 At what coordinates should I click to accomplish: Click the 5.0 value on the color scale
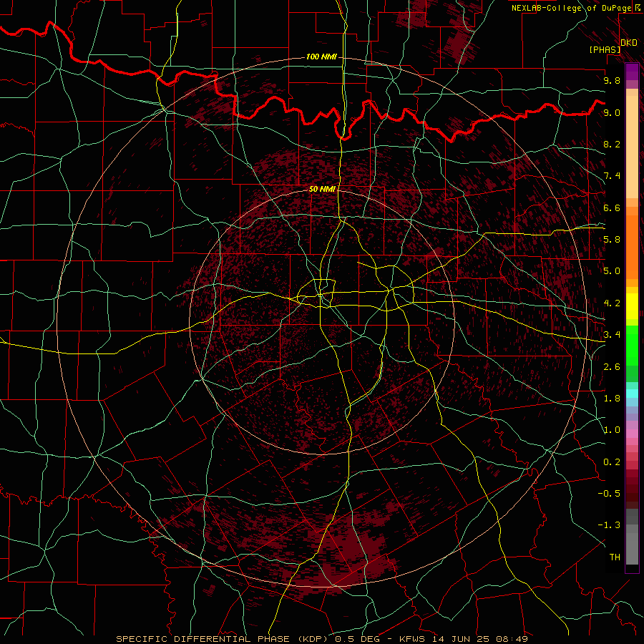(612, 271)
